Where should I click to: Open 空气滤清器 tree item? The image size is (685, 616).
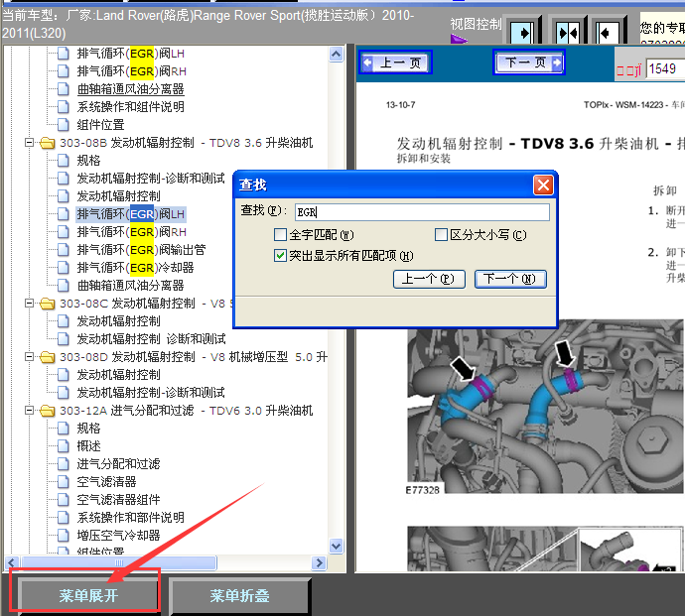(x=106, y=482)
